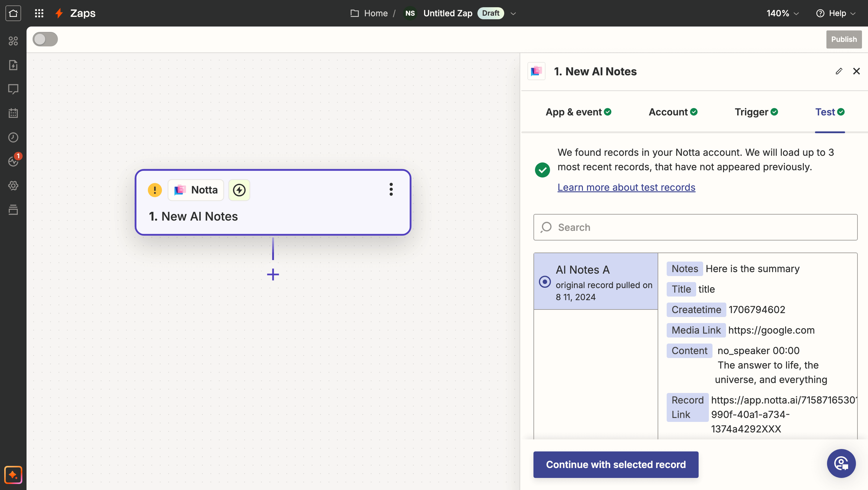
Task: Open Learn more about test records link
Action: pyautogui.click(x=626, y=187)
